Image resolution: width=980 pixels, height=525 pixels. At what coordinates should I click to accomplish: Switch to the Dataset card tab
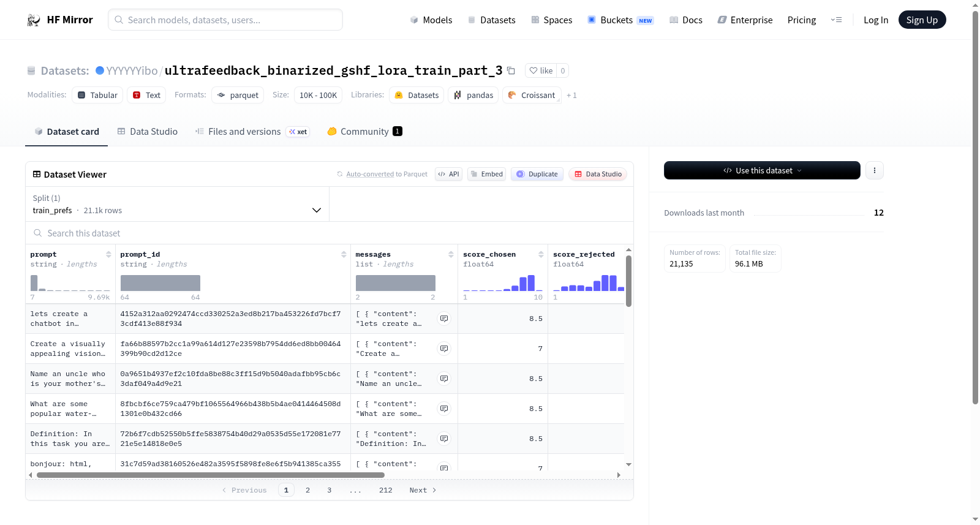point(67,132)
